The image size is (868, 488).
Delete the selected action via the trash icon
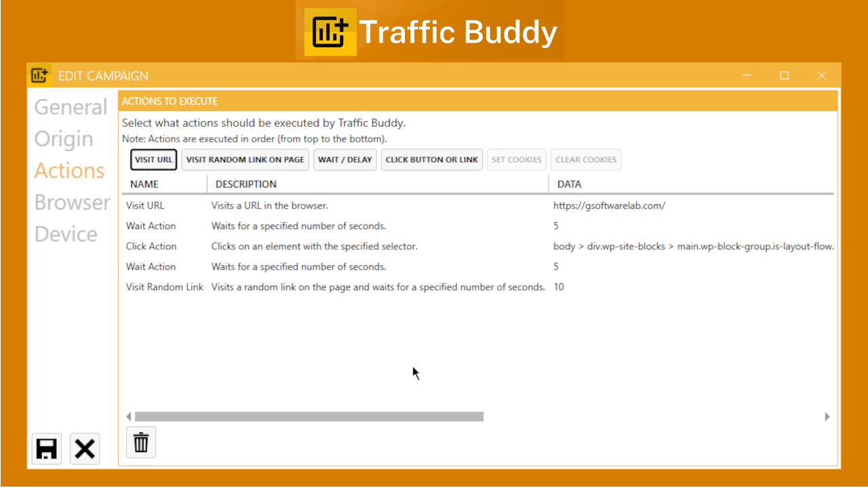(x=140, y=442)
